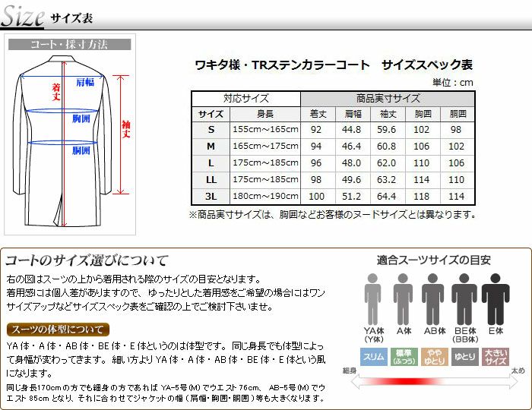Image resolution: width=532 pixels, height=410 pixels.
Task: Select the 3L size row label
Action: 211,196
